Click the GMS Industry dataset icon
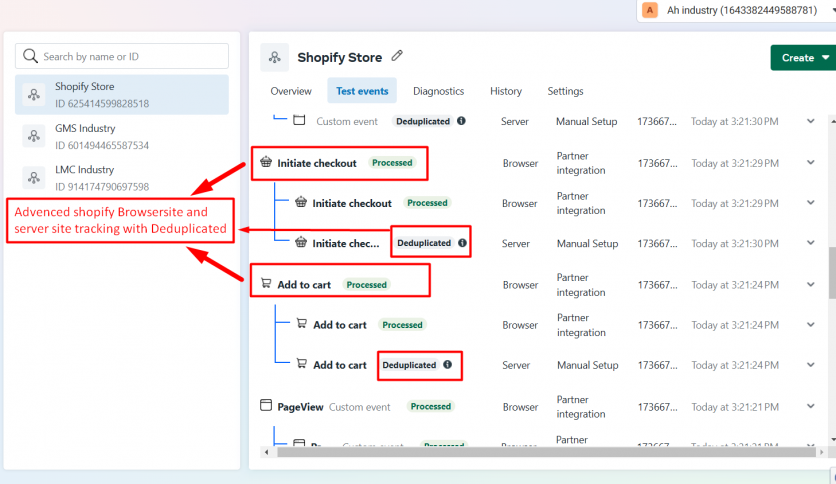Screen dimensions: 836x484 (x=34, y=136)
